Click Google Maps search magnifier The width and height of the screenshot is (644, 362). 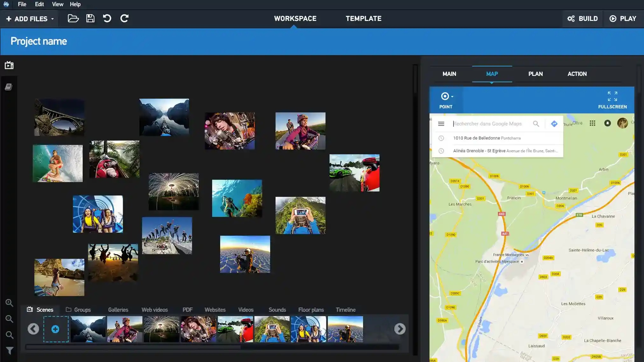(x=536, y=124)
